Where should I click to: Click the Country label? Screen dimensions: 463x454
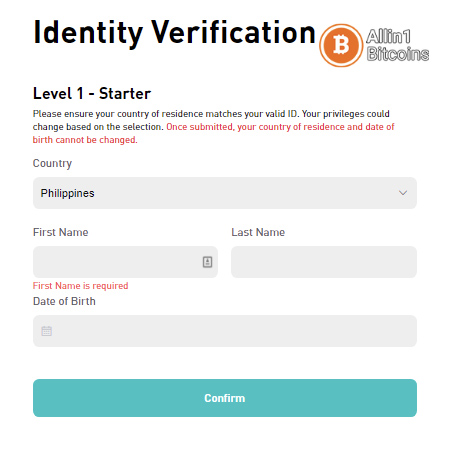coord(52,163)
